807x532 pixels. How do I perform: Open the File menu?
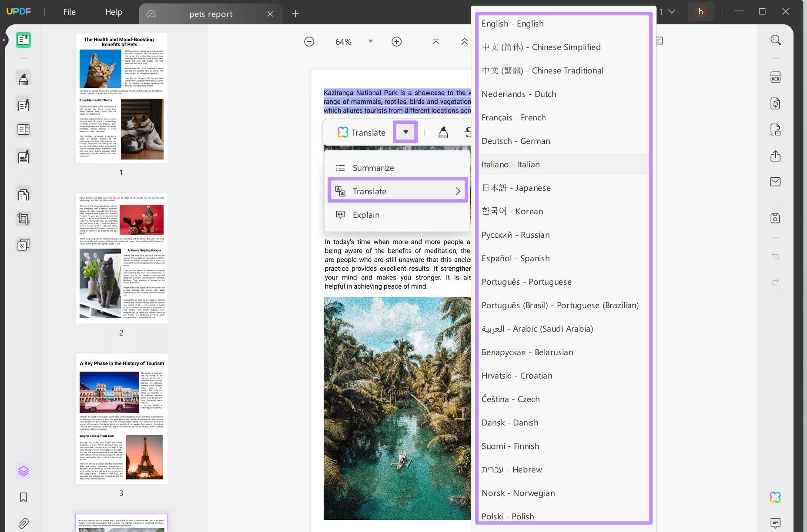click(70, 12)
